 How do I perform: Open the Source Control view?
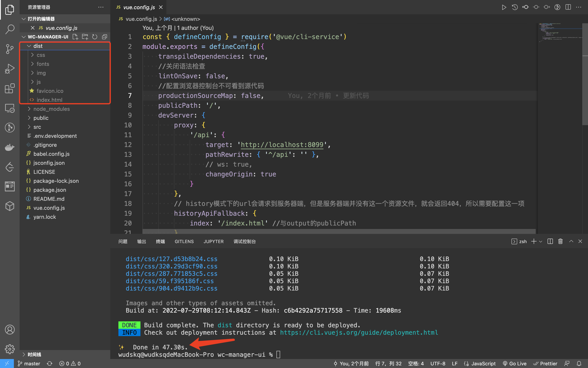(10, 49)
